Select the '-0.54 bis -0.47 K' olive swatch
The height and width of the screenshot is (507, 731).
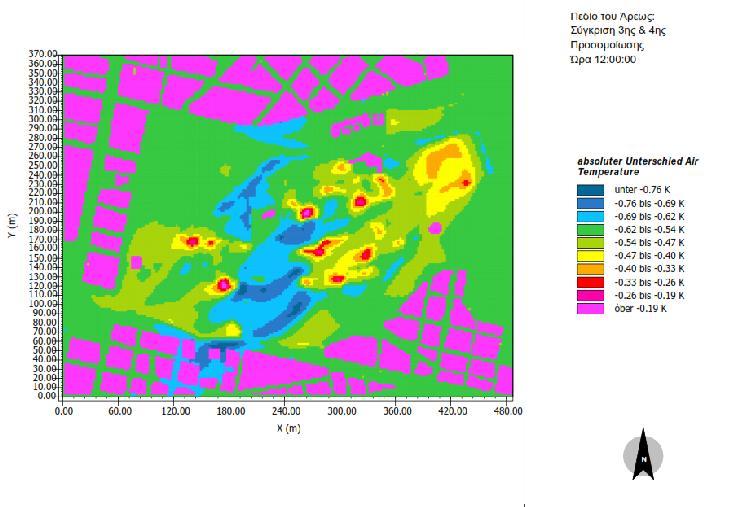click(590, 243)
